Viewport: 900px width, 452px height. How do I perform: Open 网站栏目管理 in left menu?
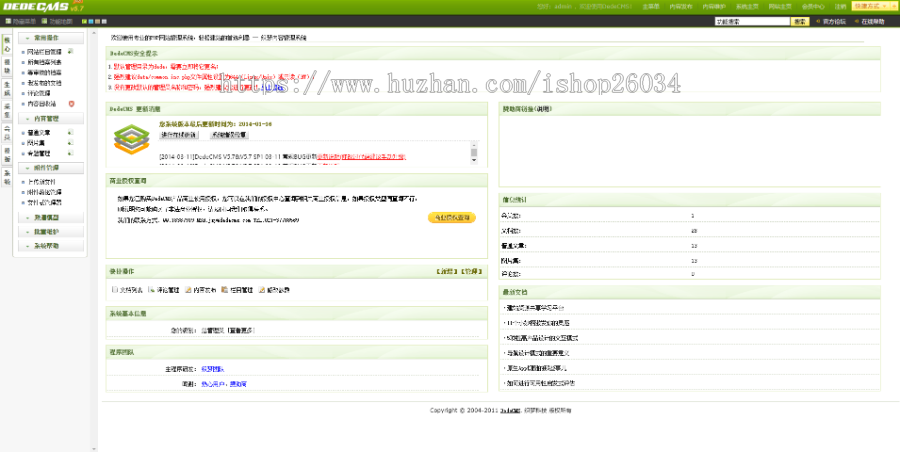click(x=44, y=52)
